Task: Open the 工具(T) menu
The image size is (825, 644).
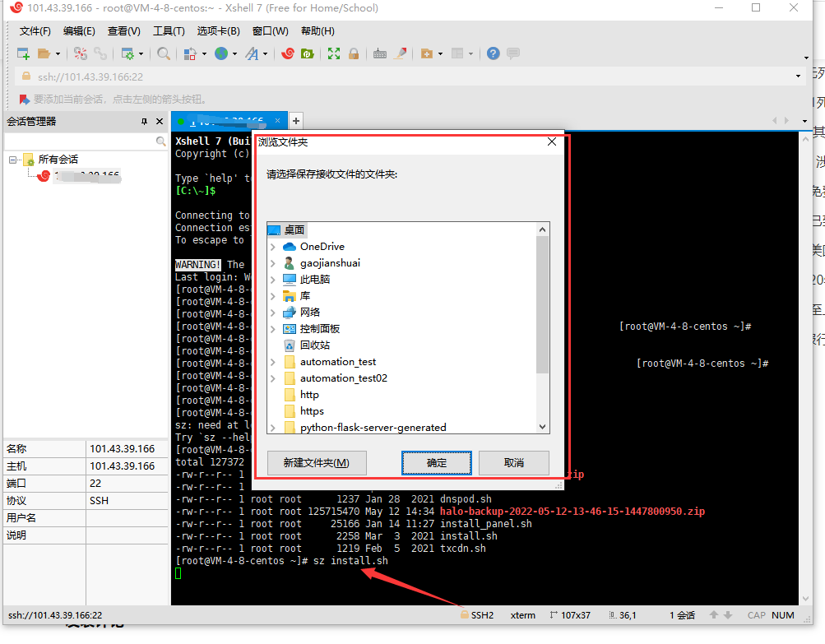Action: point(169,31)
